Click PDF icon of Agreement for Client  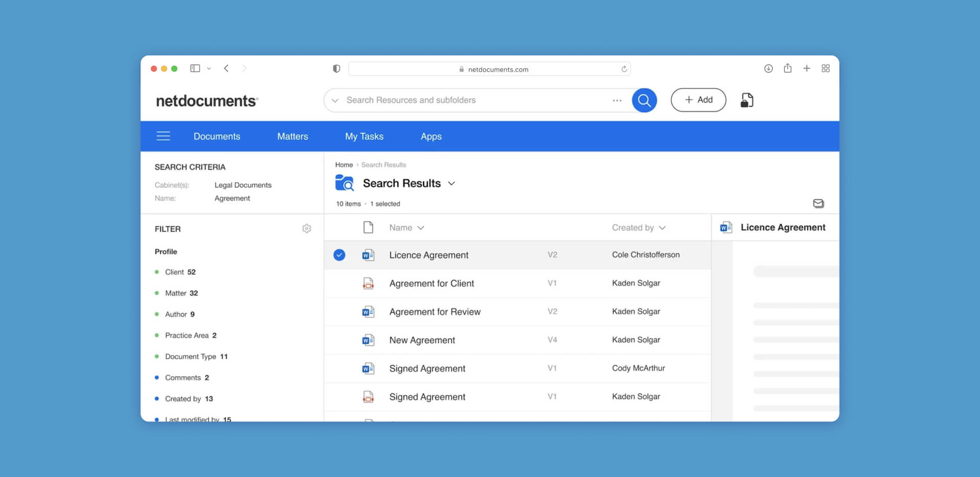click(368, 283)
